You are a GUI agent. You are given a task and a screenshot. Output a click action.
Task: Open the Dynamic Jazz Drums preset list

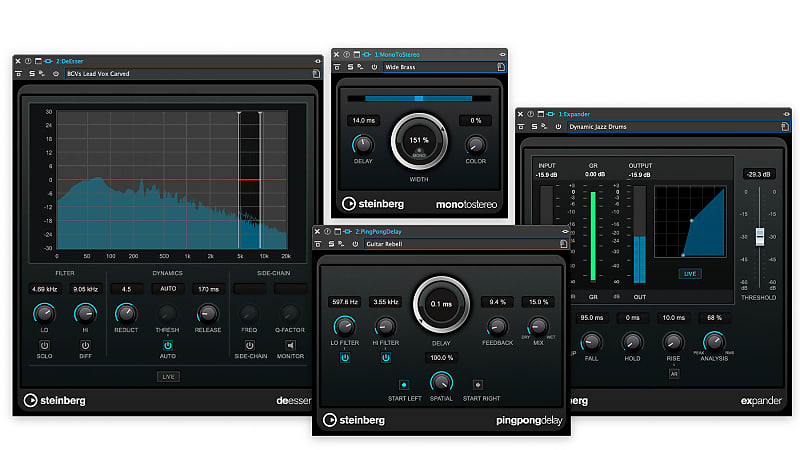(x=670, y=127)
